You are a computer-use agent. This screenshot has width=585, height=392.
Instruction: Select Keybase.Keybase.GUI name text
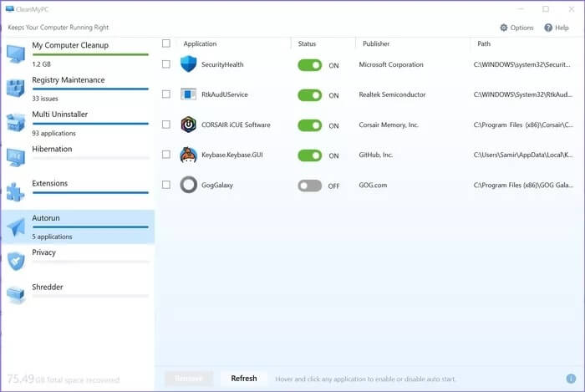pyautogui.click(x=232, y=155)
